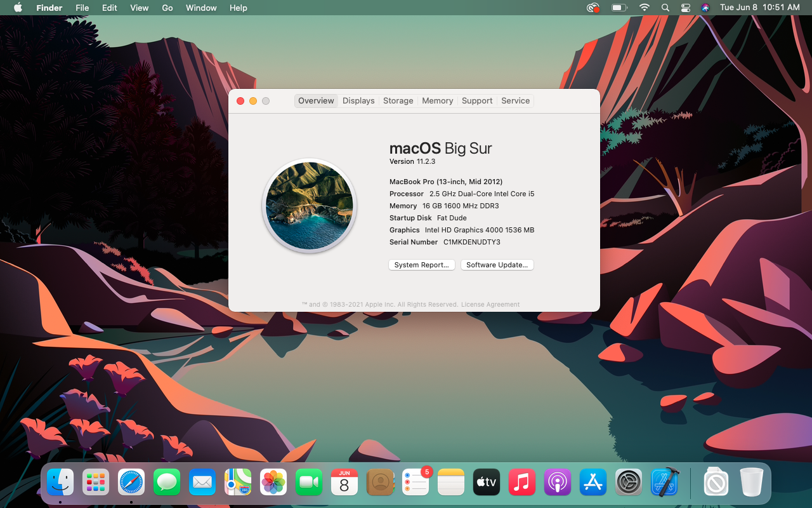Close the About This Mac window
Image resolution: width=812 pixels, height=508 pixels.
240,101
